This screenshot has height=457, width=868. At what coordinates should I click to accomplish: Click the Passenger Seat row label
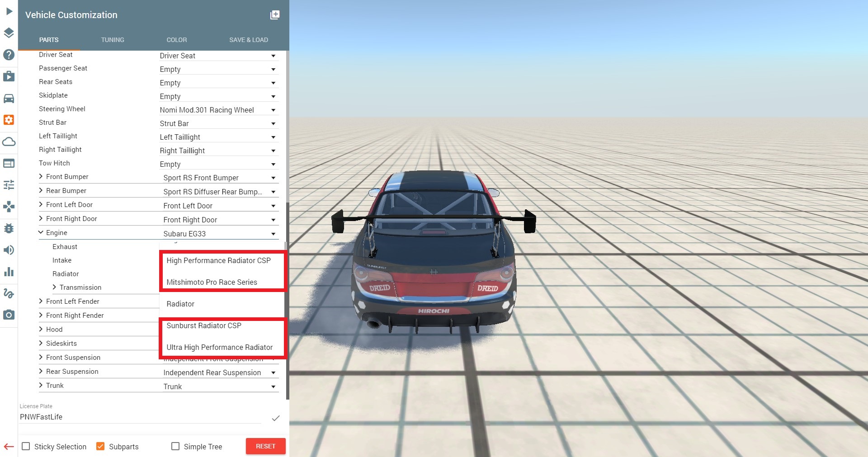click(63, 68)
